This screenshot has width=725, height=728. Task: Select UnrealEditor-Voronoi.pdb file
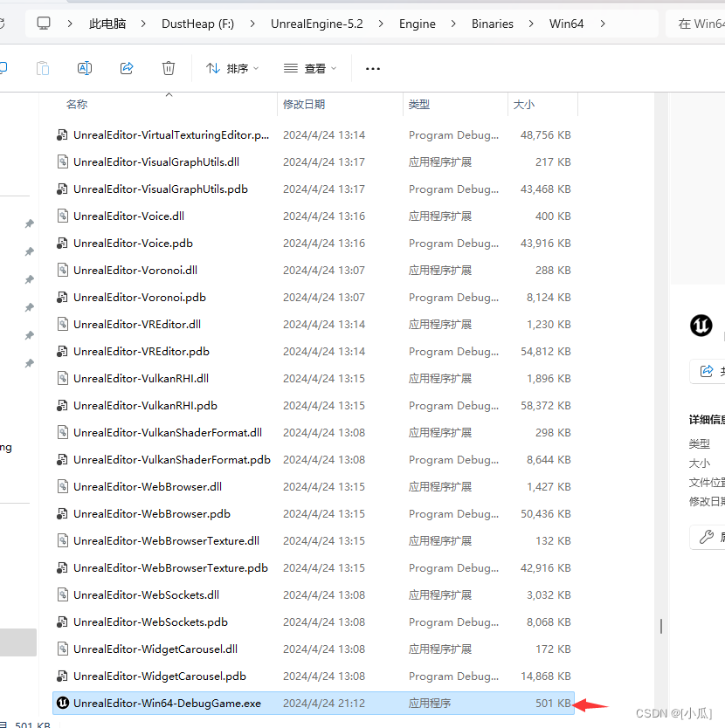314,297
